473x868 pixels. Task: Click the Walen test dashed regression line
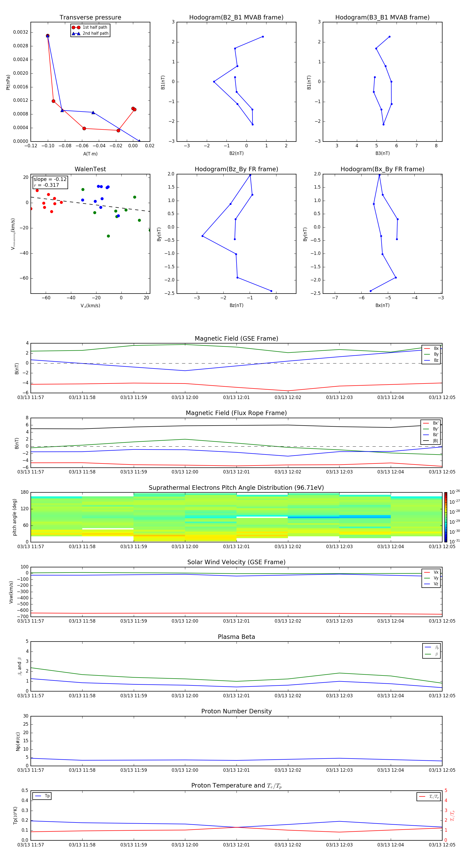point(90,204)
